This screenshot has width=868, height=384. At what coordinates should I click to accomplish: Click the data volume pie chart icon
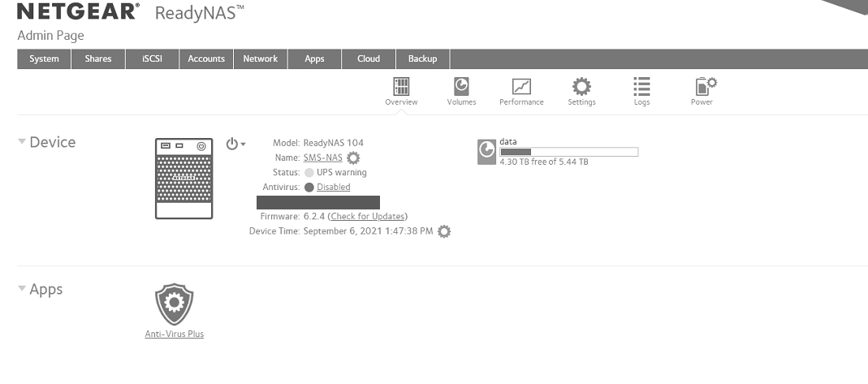[486, 152]
